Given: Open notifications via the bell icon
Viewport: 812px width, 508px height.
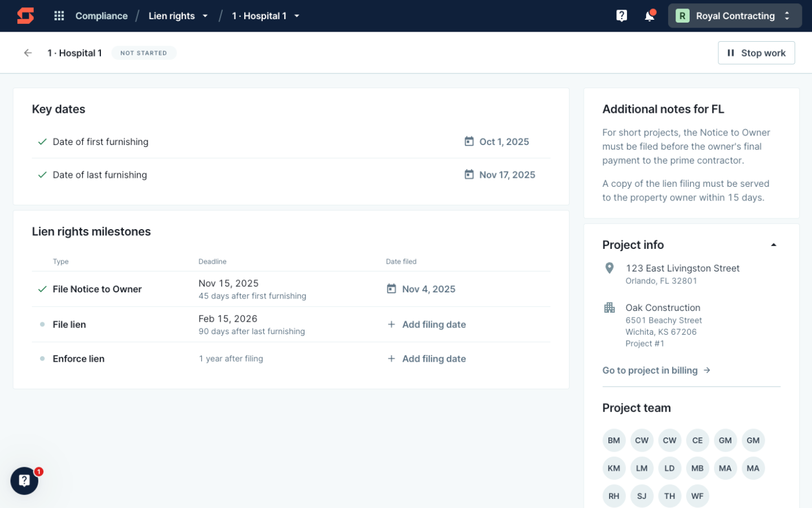Looking at the screenshot, I should pos(649,15).
